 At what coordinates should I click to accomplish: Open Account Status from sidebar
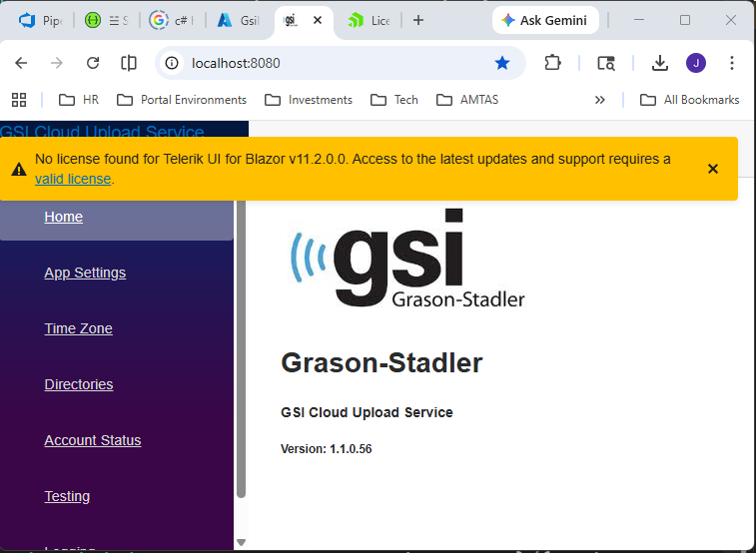coord(93,440)
